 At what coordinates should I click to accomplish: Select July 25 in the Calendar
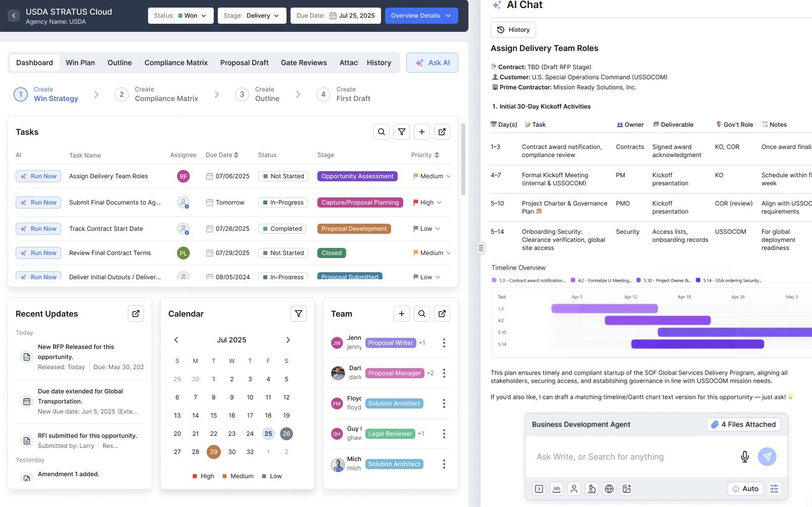pos(268,434)
